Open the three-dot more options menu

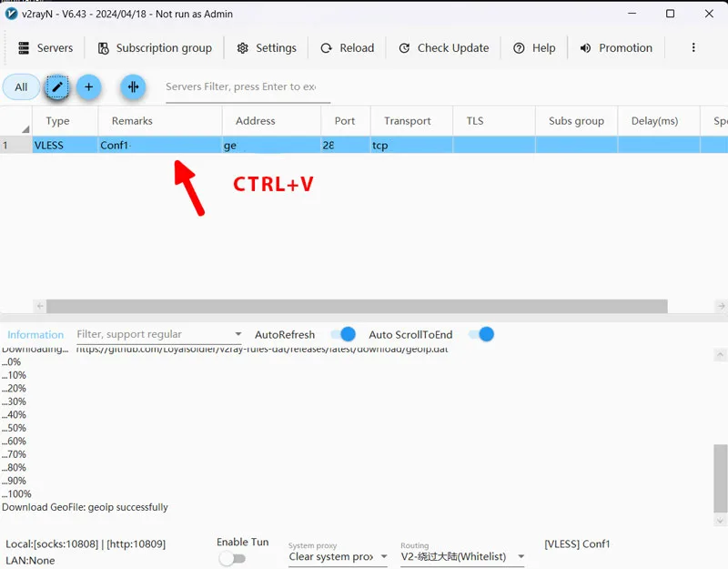pos(693,48)
